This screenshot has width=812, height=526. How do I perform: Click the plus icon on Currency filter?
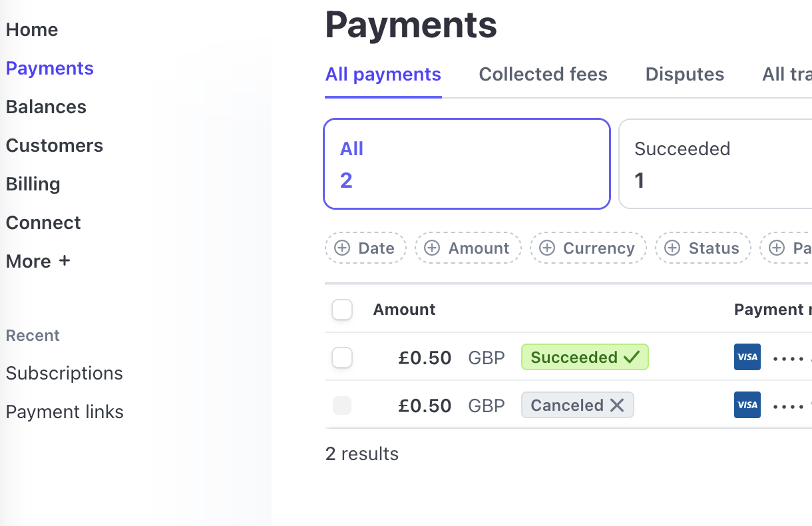[547, 248]
